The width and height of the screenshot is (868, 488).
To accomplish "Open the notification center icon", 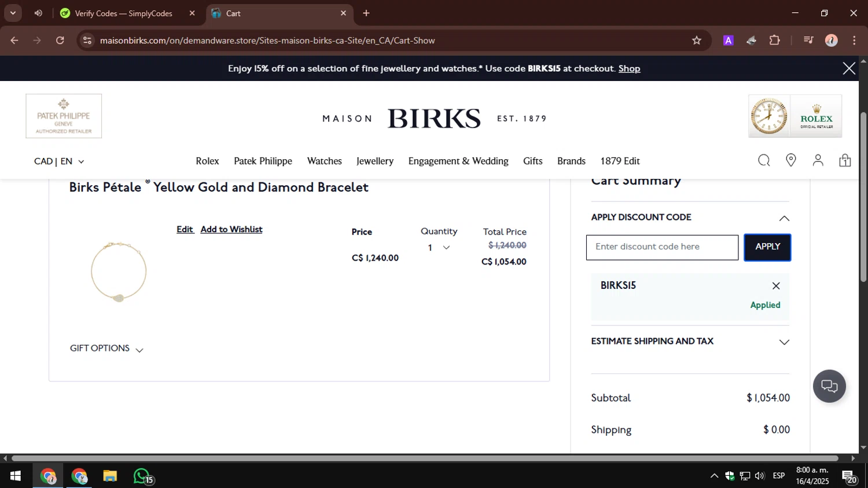I will (849, 476).
